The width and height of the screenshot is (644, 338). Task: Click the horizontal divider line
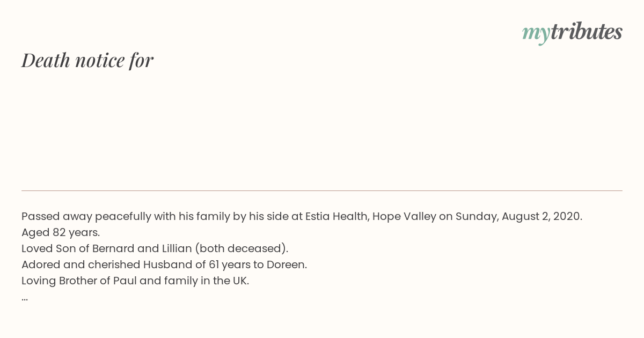coord(322,190)
